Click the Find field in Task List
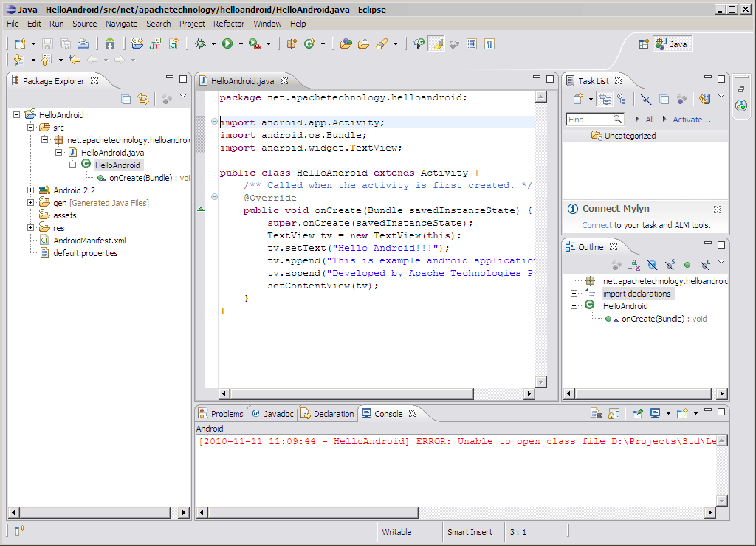756x546 pixels. [x=596, y=119]
